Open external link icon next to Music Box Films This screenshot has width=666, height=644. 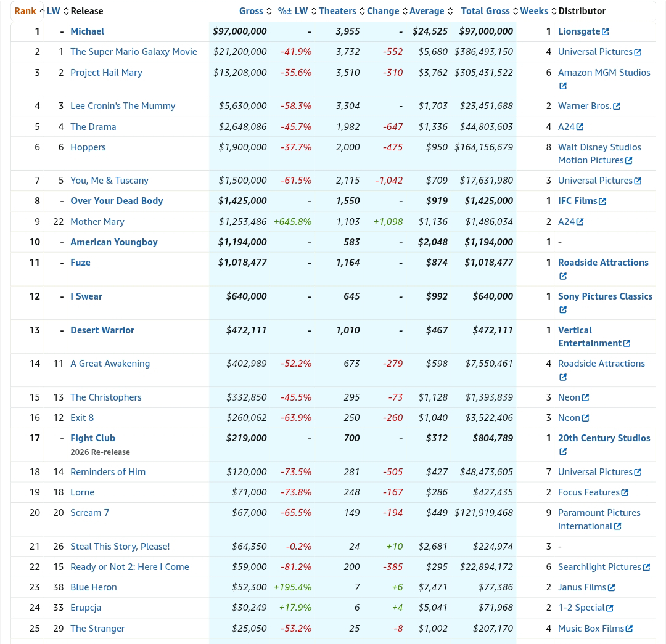pos(630,629)
